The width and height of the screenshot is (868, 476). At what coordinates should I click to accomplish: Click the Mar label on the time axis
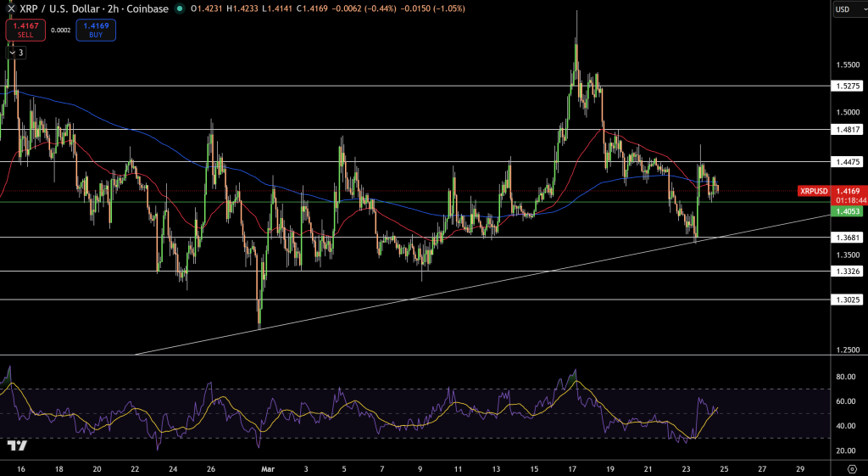[x=268, y=468]
